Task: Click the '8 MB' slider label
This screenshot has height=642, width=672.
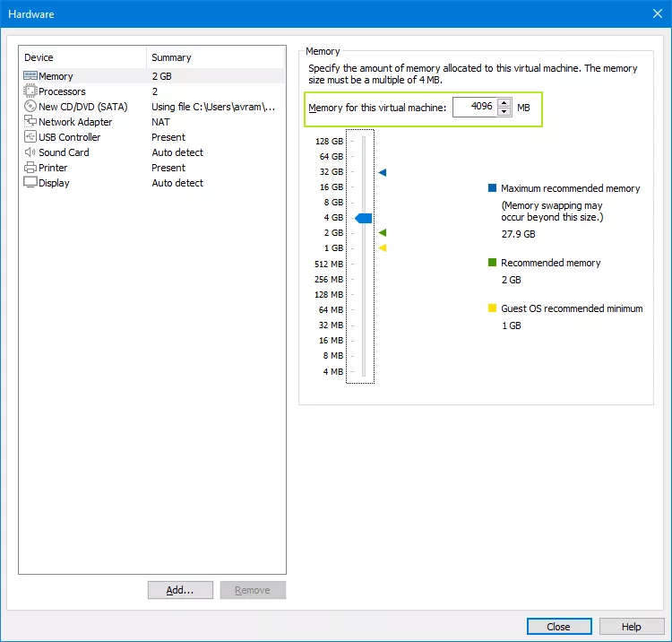Action: tap(333, 356)
